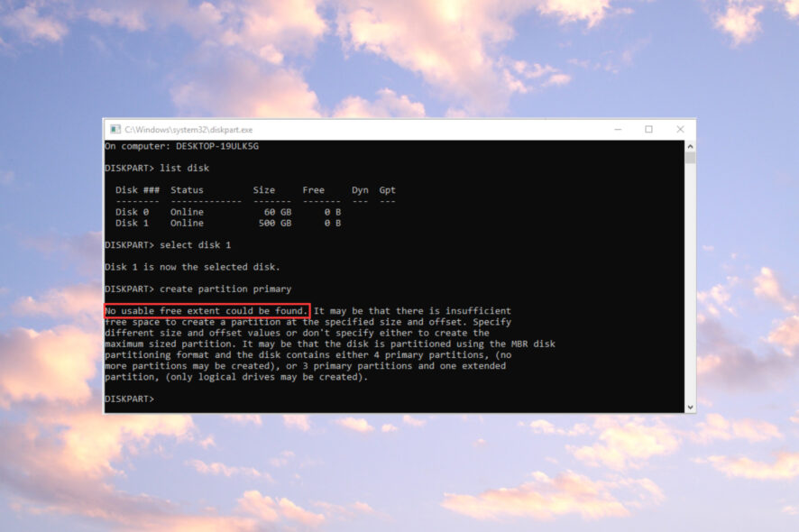Click 'Disk 0' in the disk list
The height and width of the screenshot is (532, 799).
pyautogui.click(x=132, y=212)
